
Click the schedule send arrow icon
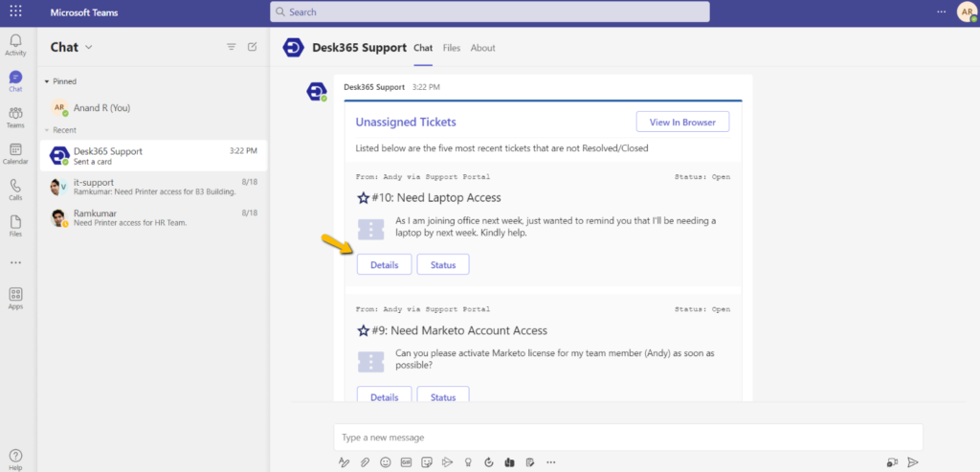tap(447, 462)
